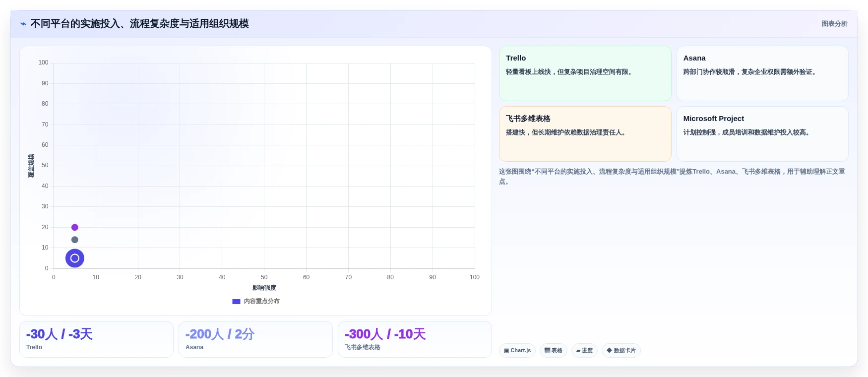The height and width of the screenshot is (377, 868).
Task: Select the gray data point on the chart
Action: (75, 240)
